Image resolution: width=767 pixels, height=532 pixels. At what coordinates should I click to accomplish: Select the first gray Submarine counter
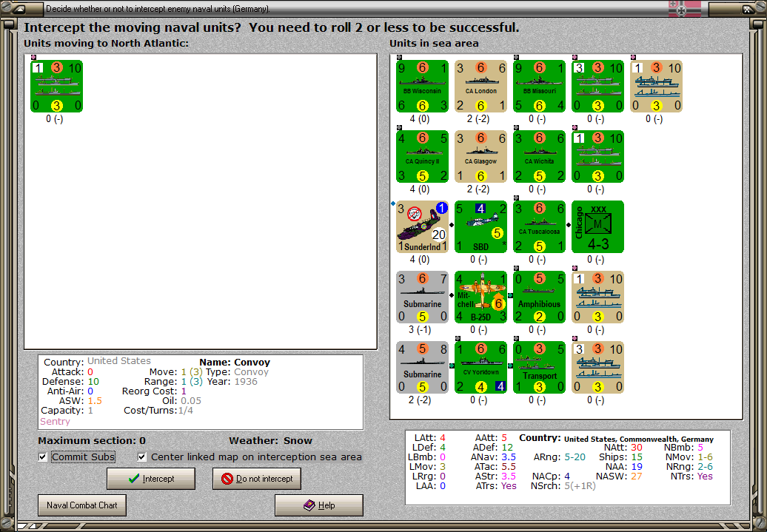click(x=422, y=297)
